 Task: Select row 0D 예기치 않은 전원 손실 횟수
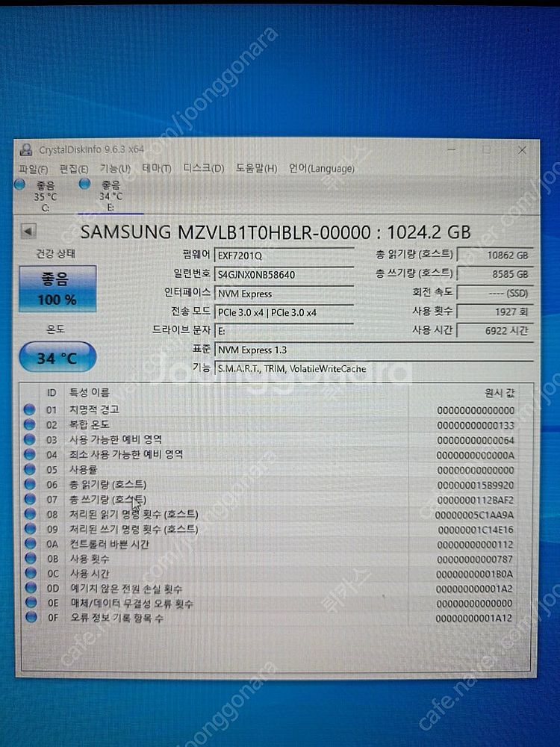(x=270, y=589)
